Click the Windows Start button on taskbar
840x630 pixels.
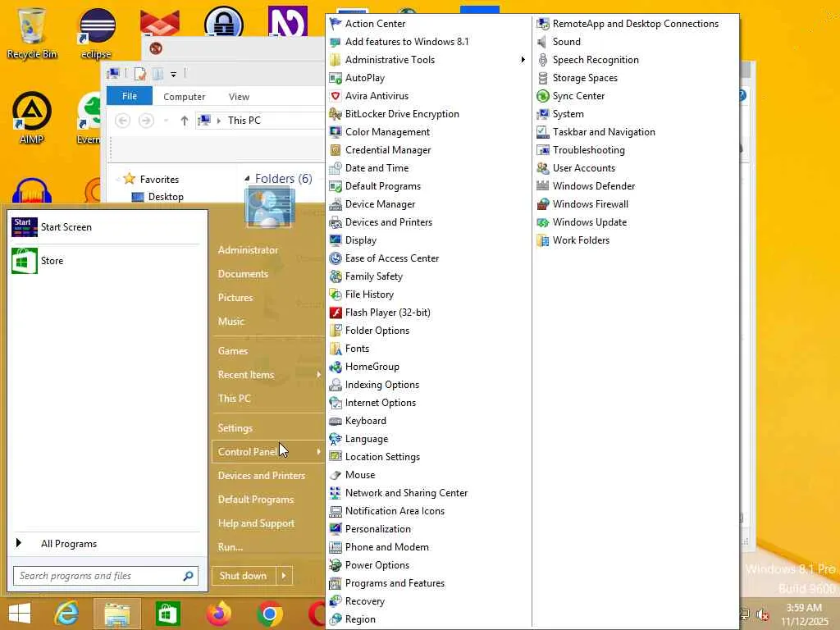[x=20, y=614]
